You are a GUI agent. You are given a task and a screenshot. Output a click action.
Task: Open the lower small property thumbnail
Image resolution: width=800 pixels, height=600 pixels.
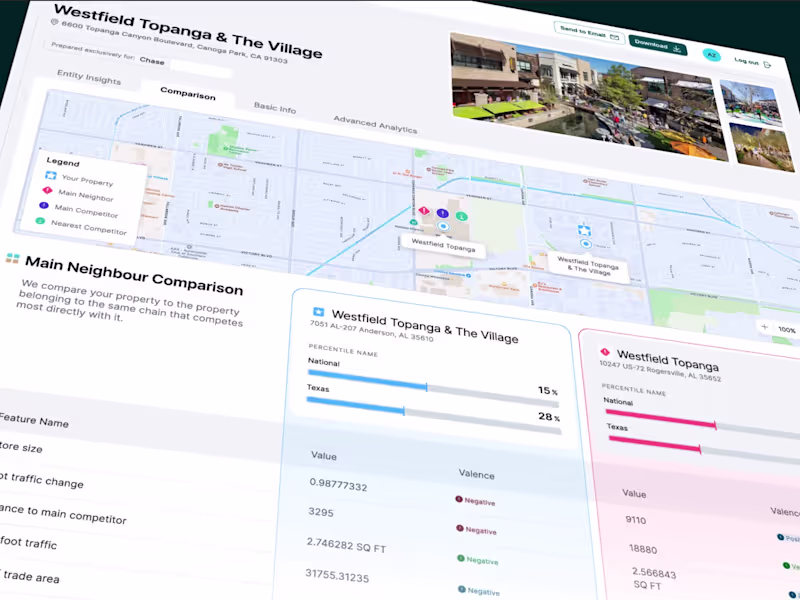(x=762, y=148)
